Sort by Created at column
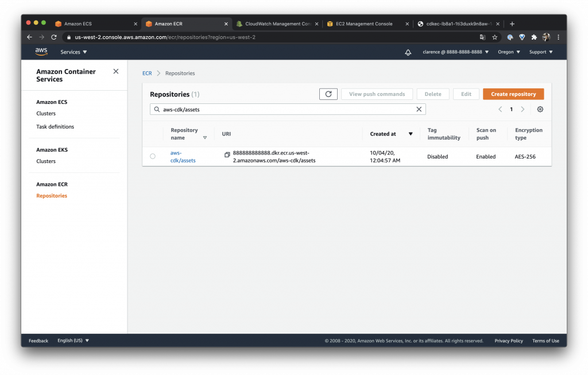 391,134
